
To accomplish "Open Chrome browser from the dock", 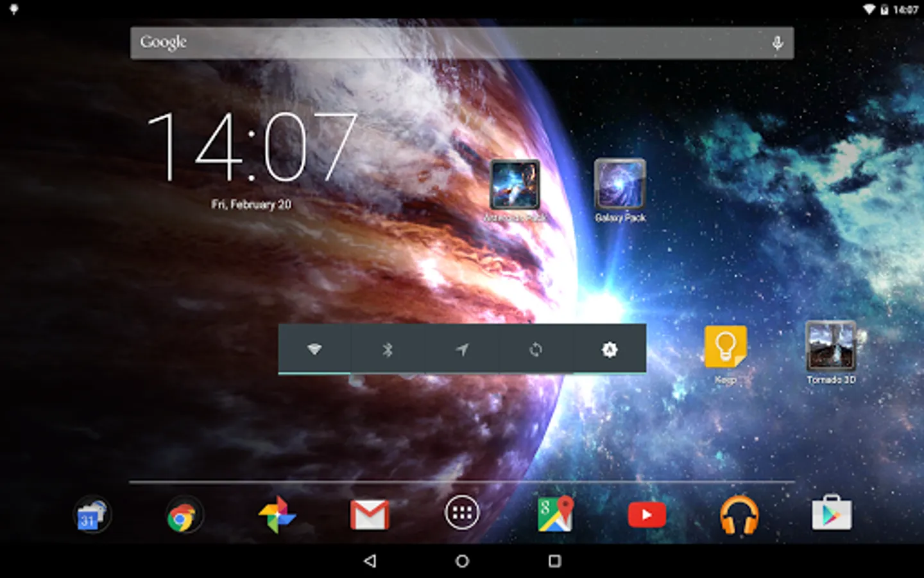I will 184,514.
